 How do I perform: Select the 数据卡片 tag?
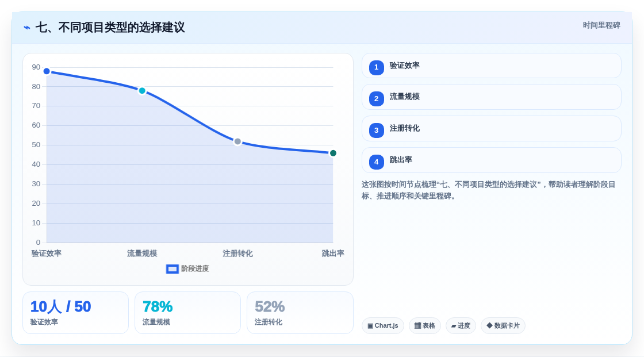tap(503, 326)
